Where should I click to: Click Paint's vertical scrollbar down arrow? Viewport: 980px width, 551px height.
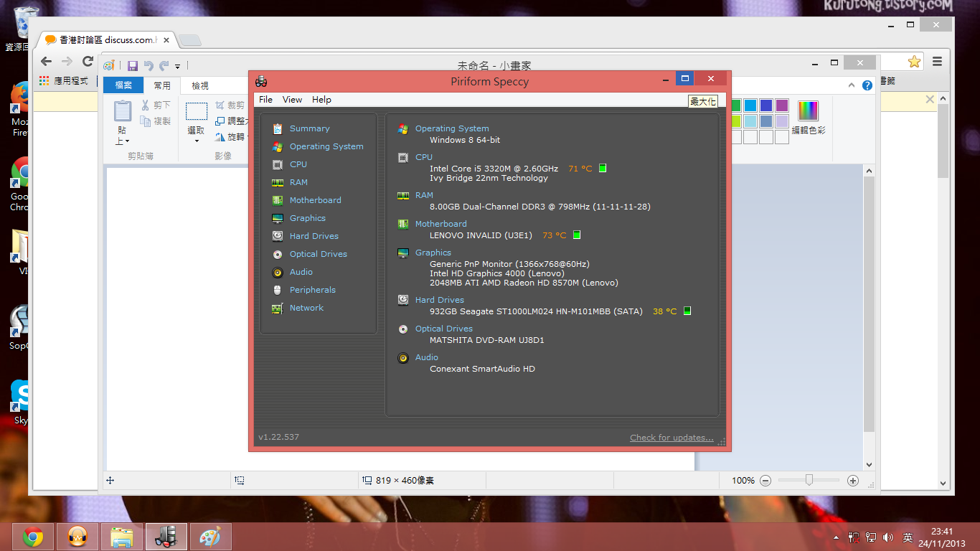870,465
